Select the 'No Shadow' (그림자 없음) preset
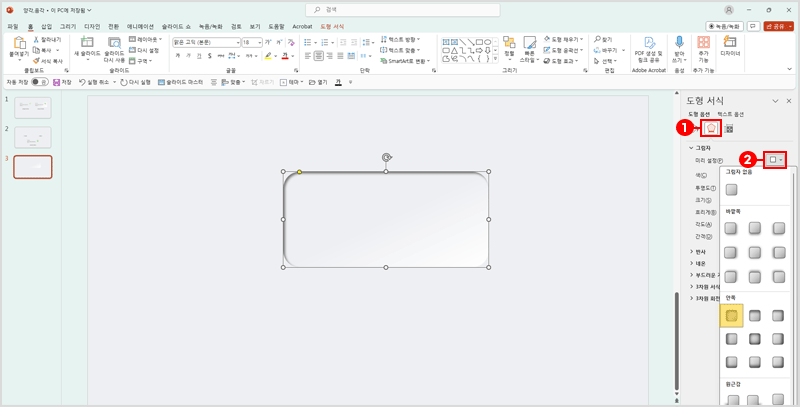 point(733,189)
